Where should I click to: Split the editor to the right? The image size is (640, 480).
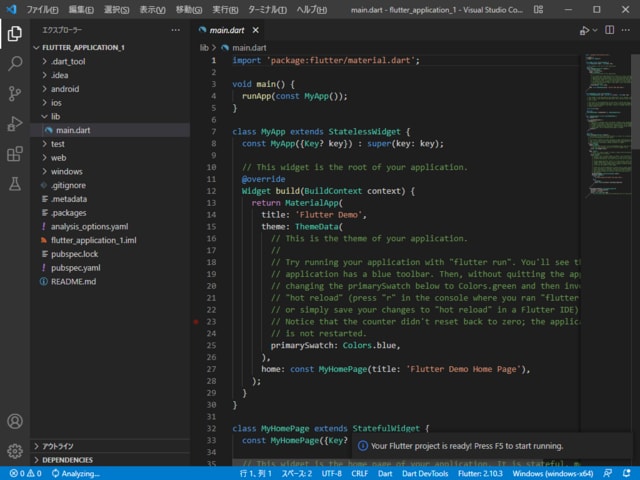click(612, 30)
